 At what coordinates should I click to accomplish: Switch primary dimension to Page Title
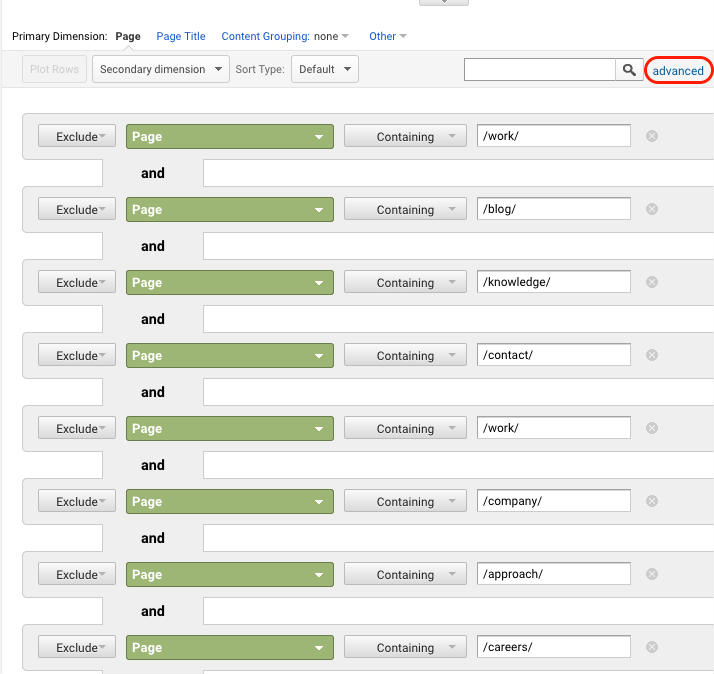click(x=181, y=36)
